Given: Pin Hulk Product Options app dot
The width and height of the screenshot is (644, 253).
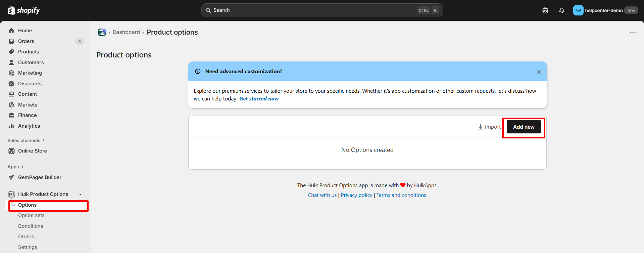Looking at the screenshot, I should pyautogui.click(x=80, y=195).
